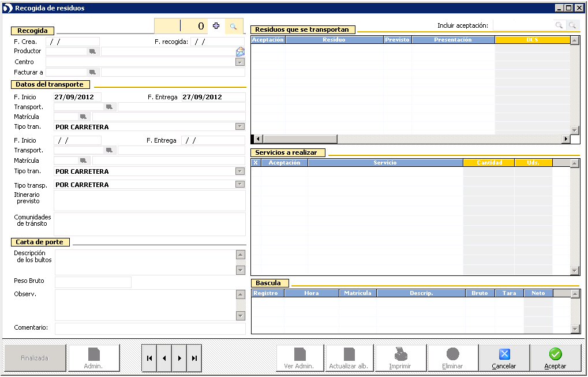Open the Admin. document button
The height and width of the screenshot is (377, 588).
point(93,358)
